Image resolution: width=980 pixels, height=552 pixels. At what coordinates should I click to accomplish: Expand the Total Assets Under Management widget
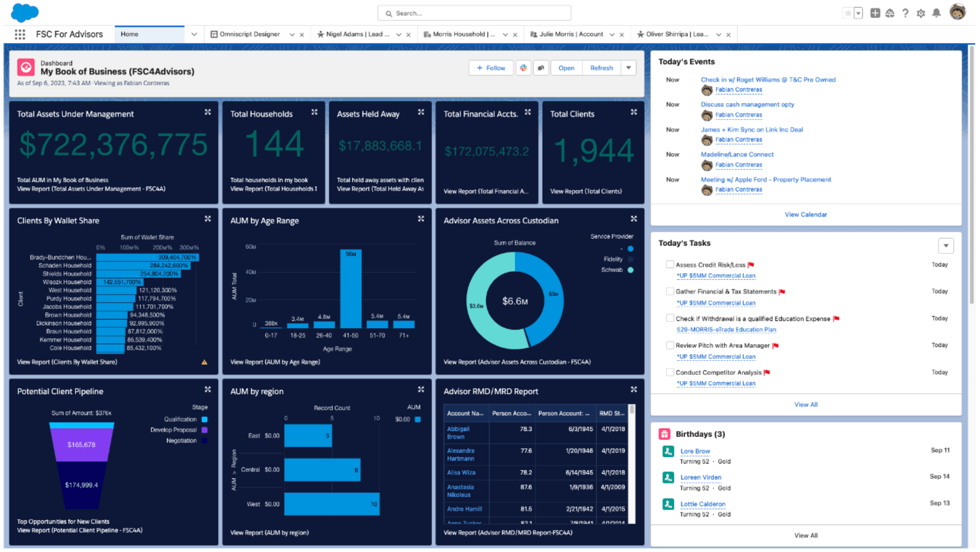[207, 112]
